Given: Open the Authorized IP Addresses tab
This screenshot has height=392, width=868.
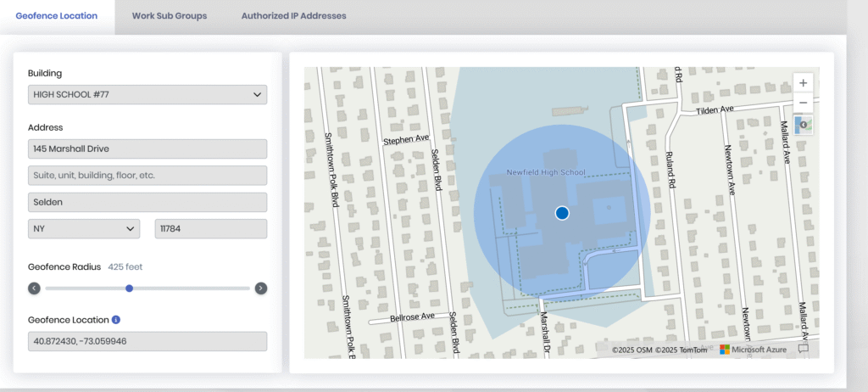Looking at the screenshot, I should coord(293,16).
